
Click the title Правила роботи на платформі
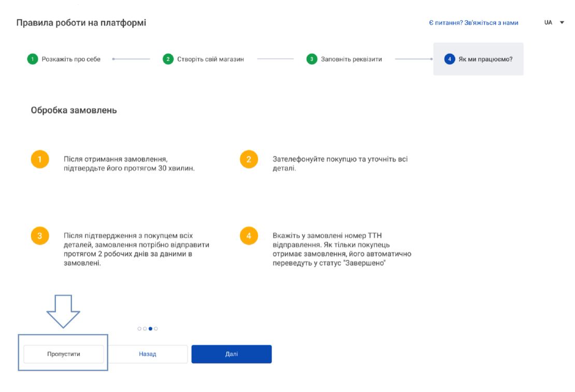coord(81,23)
